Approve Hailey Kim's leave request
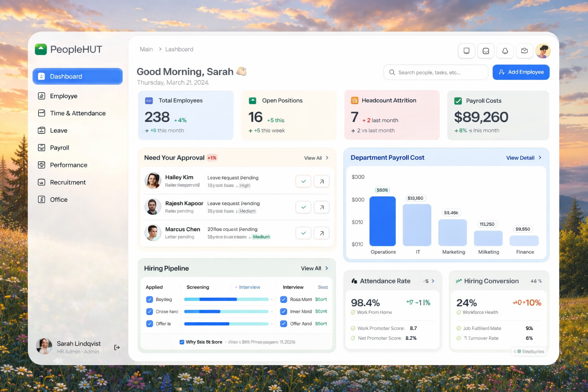The width and height of the screenshot is (588, 392). (x=303, y=181)
